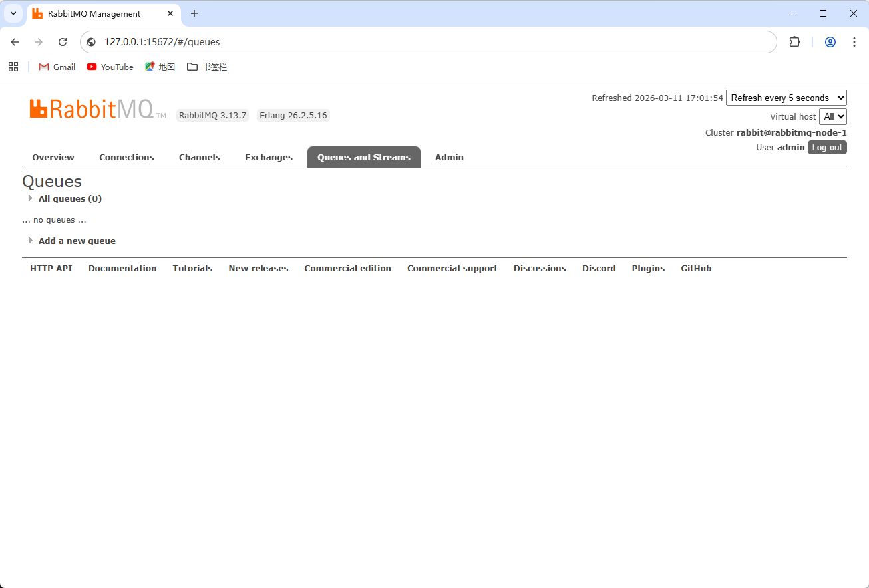869x588 pixels.
Task: Open the Discord link
Action: click(x=599, y=269)
